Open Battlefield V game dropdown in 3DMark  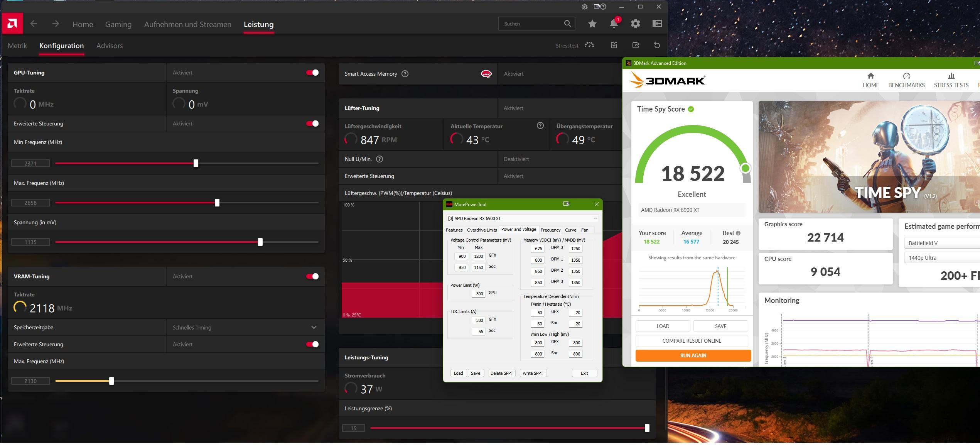click(x=942, y=243)
